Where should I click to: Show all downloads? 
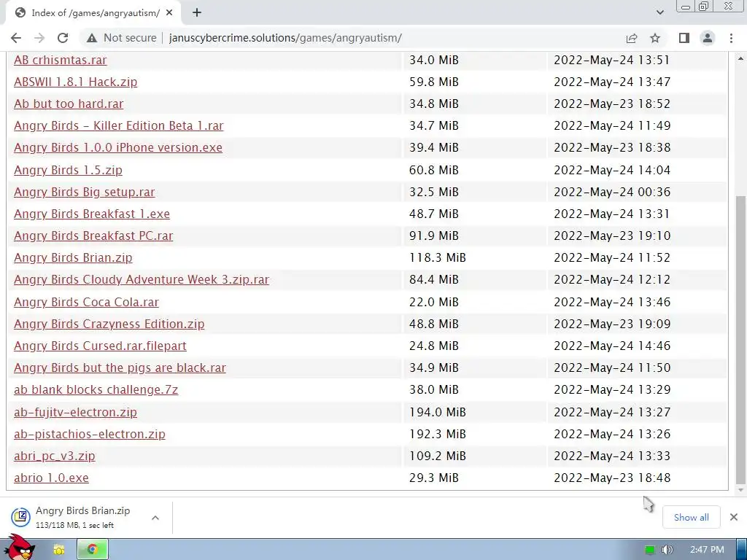coord(692,517)
